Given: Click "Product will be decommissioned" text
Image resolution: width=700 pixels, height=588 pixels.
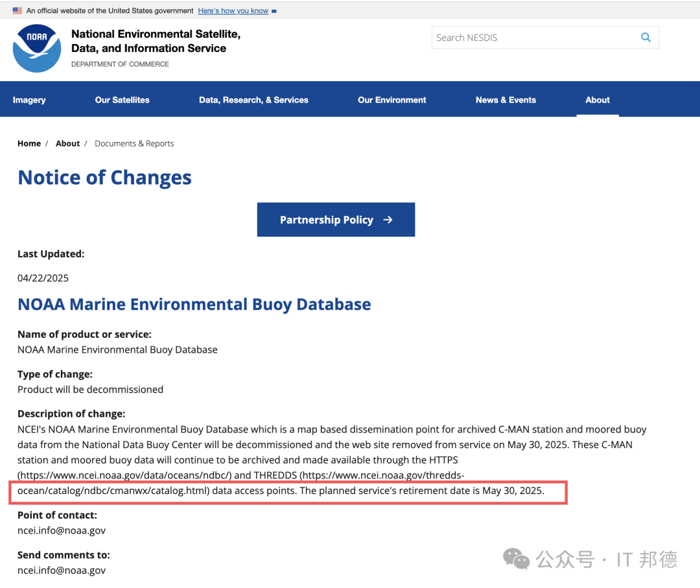Looking at the screenshot, I should 90,390.
